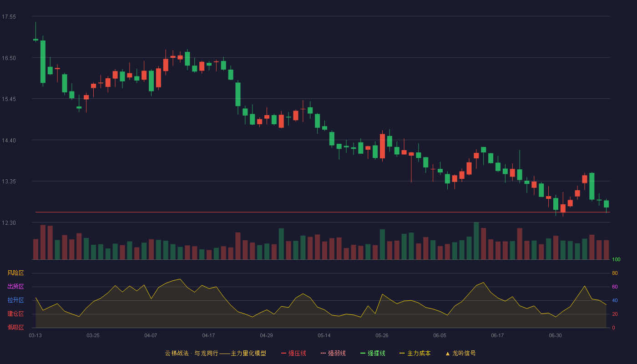Click the 17.55 price axis label
Screen dimensions: 637x364
coord(9,17)
